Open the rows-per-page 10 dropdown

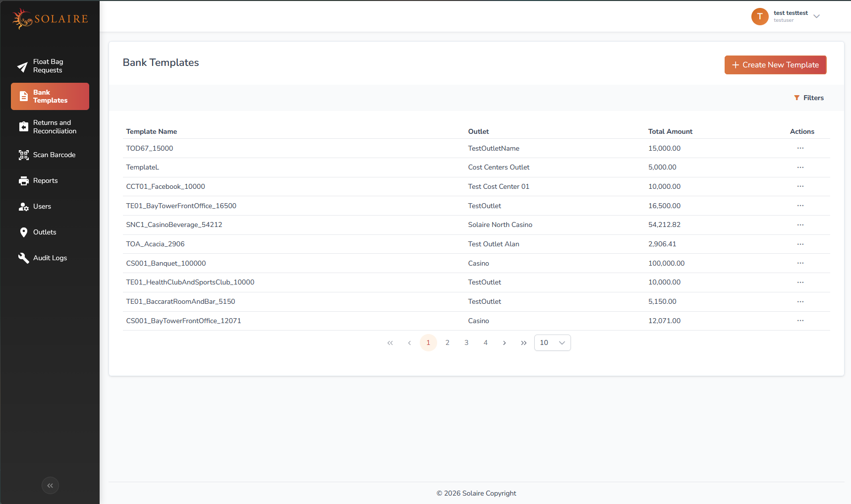pyautogui.click(x=553, y=343)
